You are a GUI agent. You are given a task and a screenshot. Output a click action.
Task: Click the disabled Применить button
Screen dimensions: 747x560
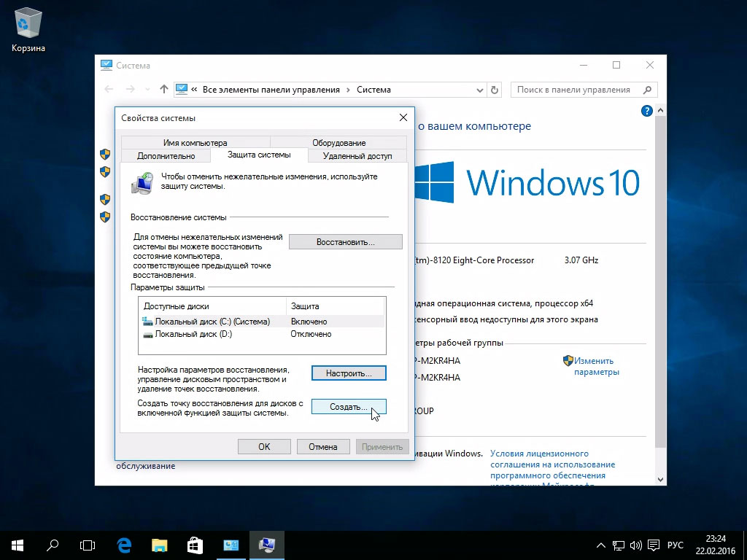[382, 447]
